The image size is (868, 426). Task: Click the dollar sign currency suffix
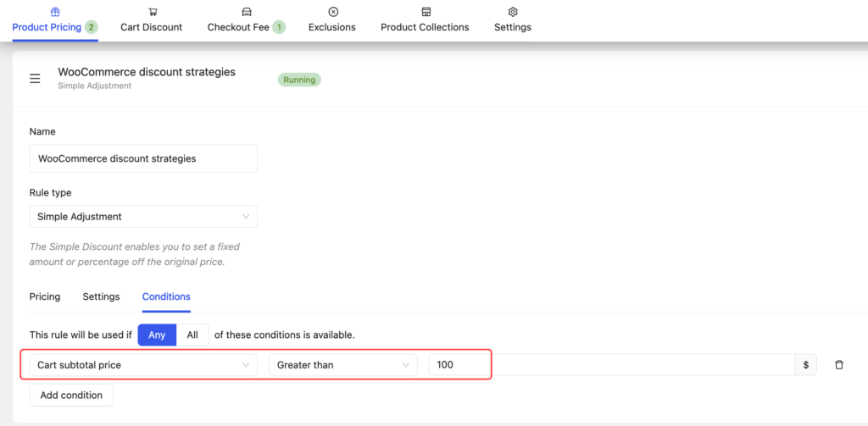click(x=806, y=365)
